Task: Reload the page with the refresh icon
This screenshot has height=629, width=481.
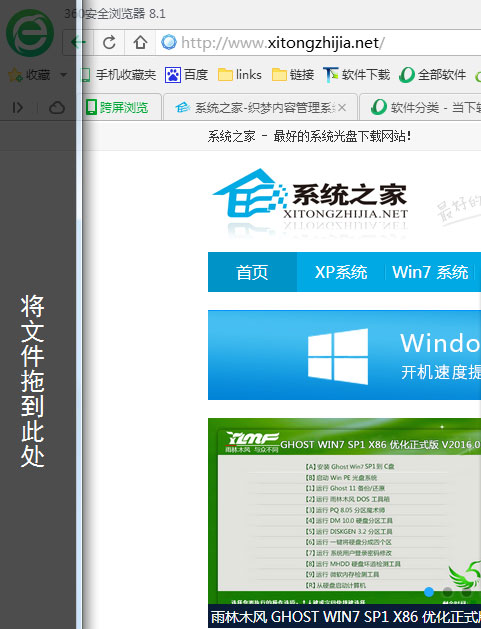Action: tap(109, 42)
